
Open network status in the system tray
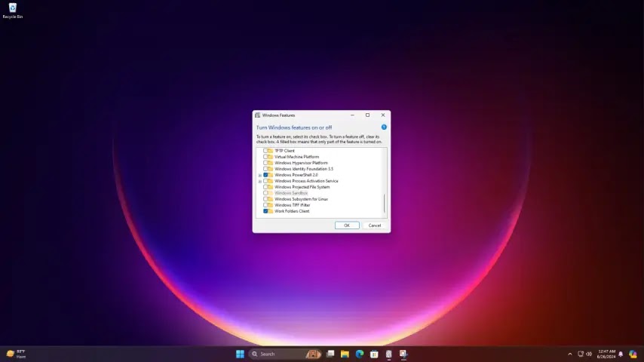[x=581, y=354]
